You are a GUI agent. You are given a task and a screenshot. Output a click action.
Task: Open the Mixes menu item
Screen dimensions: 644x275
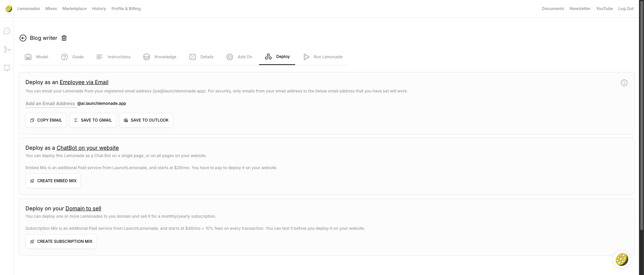click(51, 9)
